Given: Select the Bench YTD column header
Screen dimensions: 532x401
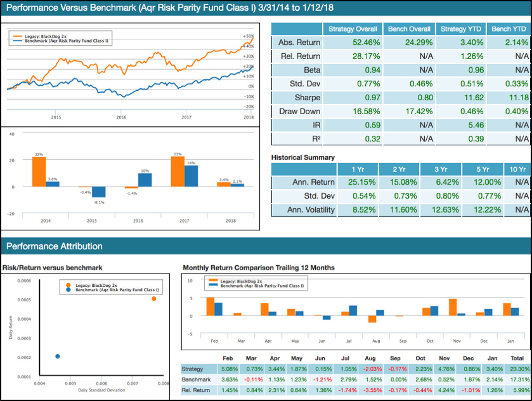Looking at the screenshot, I should (508, 29).
